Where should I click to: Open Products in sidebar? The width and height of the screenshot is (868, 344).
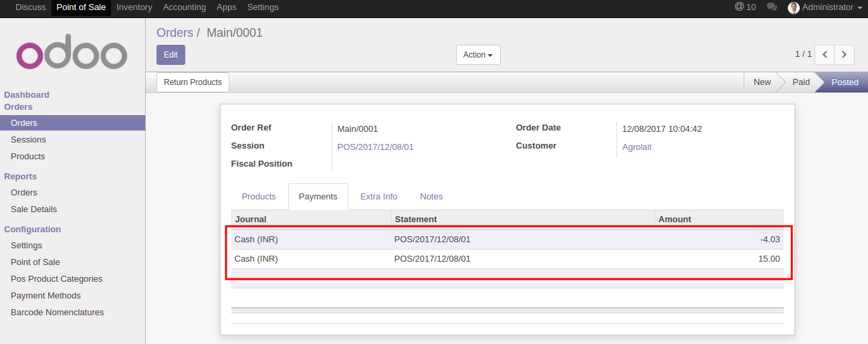(x=27, y=157)
